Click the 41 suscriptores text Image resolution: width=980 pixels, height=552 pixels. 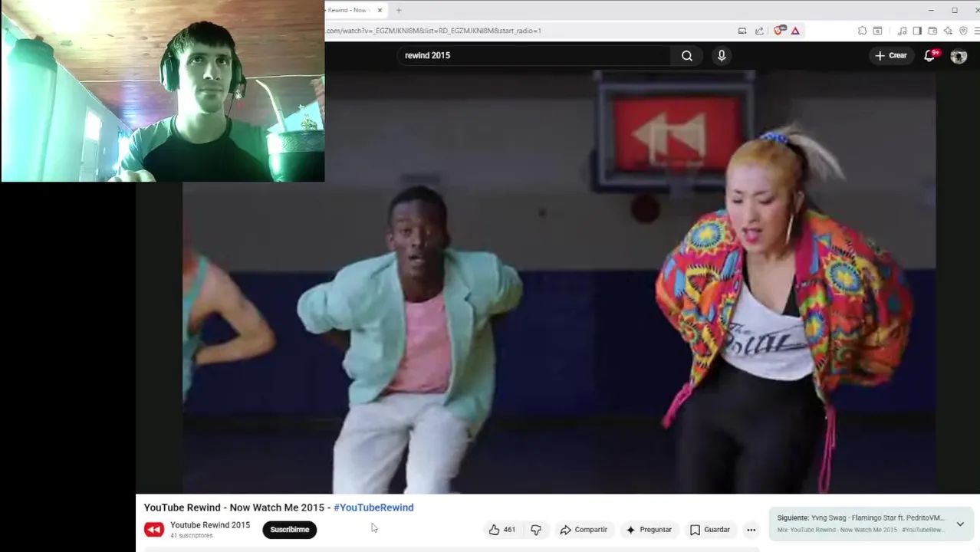[192, 535]
